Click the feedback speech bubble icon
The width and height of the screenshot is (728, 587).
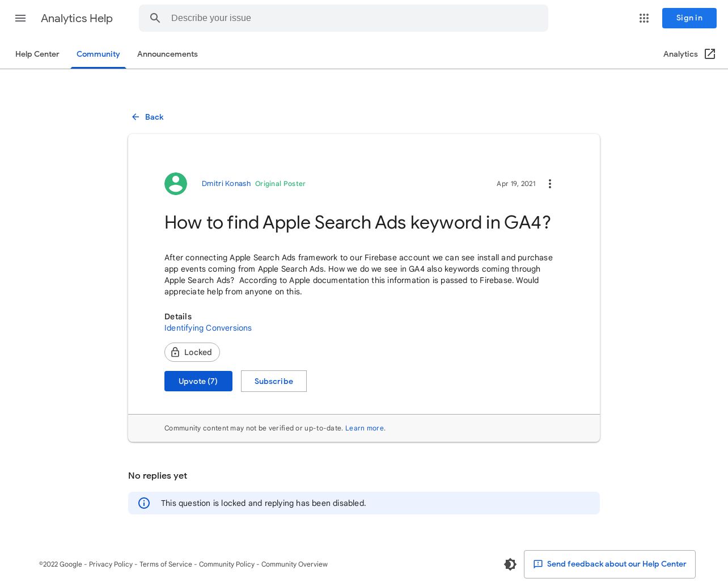538,564
